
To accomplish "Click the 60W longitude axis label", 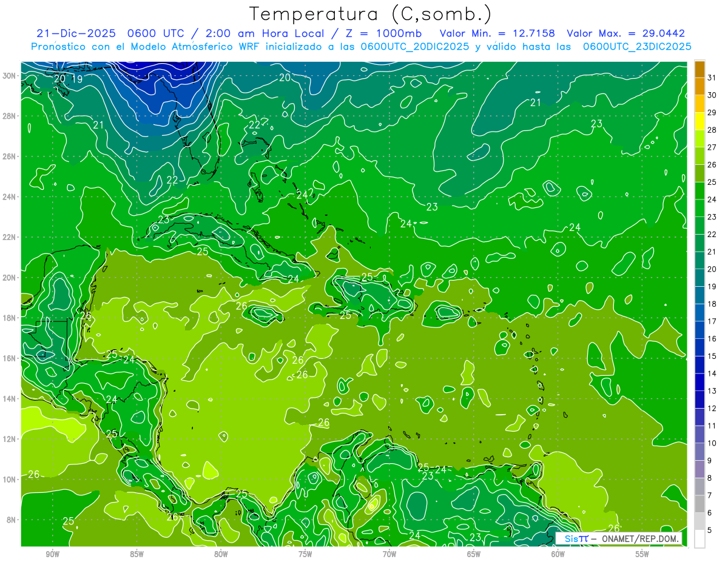I will [x=558, y=554].
